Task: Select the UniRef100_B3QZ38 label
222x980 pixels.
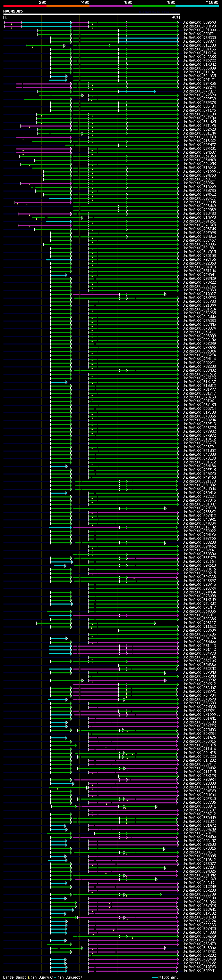Action: click(x=199, y=543)
